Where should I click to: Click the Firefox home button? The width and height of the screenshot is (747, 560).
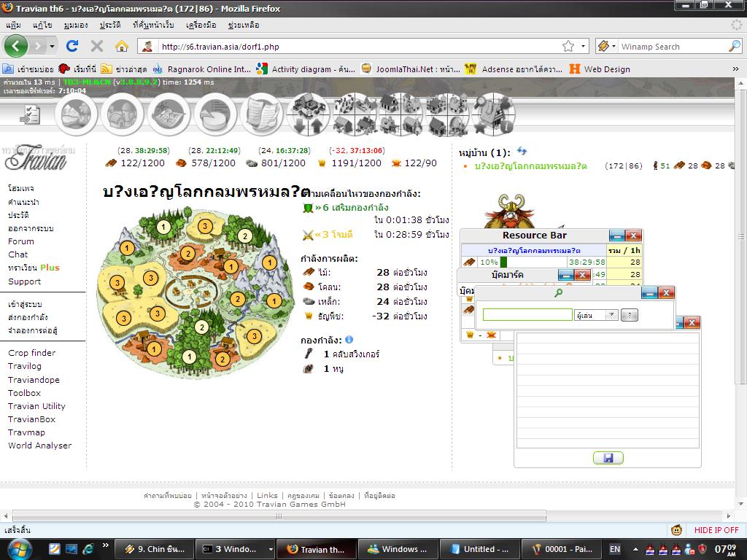[122, 46]
